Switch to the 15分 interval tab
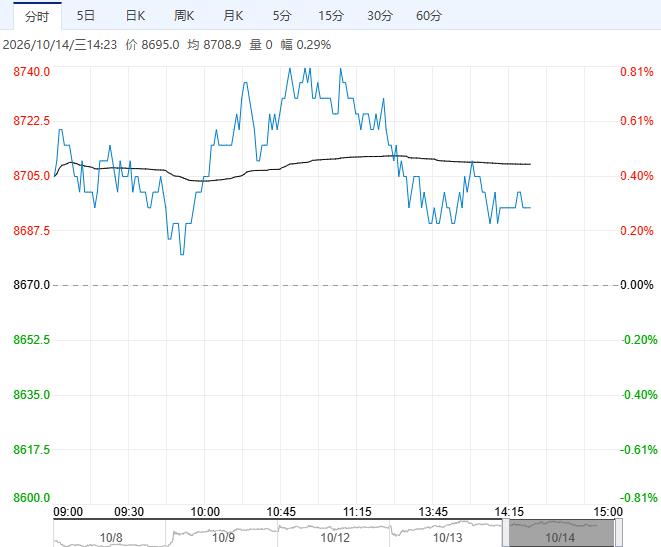 click(x=330, y=16)
